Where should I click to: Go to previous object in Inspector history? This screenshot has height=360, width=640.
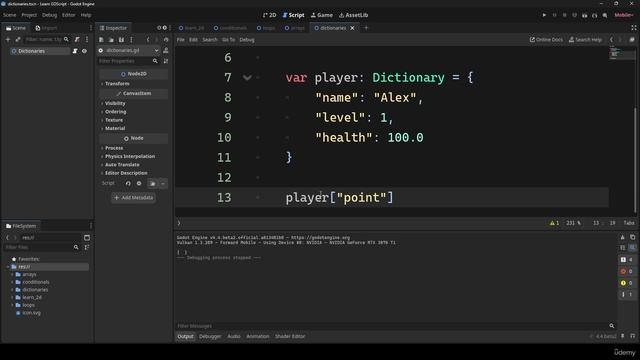click(x=148, y=40)
